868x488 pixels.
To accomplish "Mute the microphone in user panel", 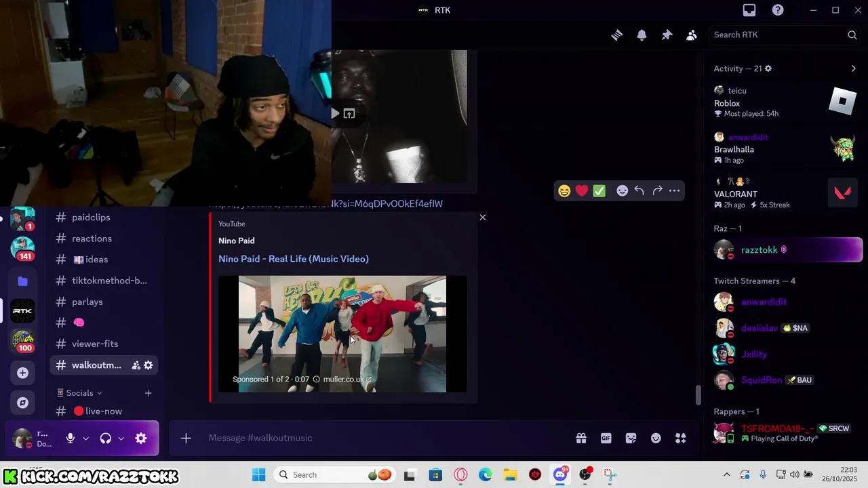I will 71,439.
